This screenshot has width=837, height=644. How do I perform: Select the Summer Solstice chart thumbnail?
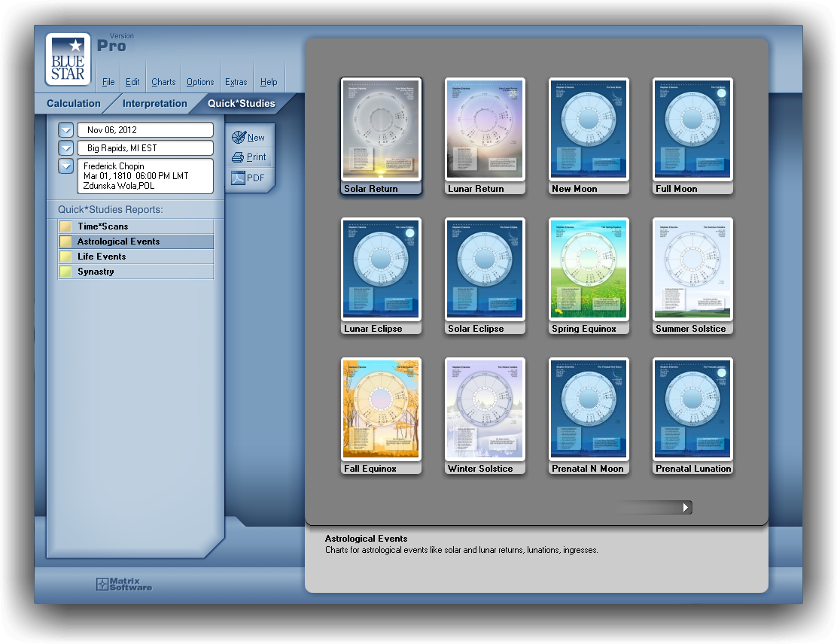pos(693,269)
